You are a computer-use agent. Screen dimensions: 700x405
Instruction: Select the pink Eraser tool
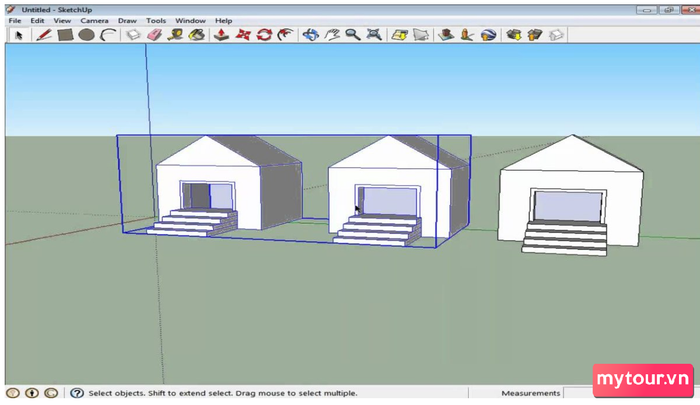point(154,35)
